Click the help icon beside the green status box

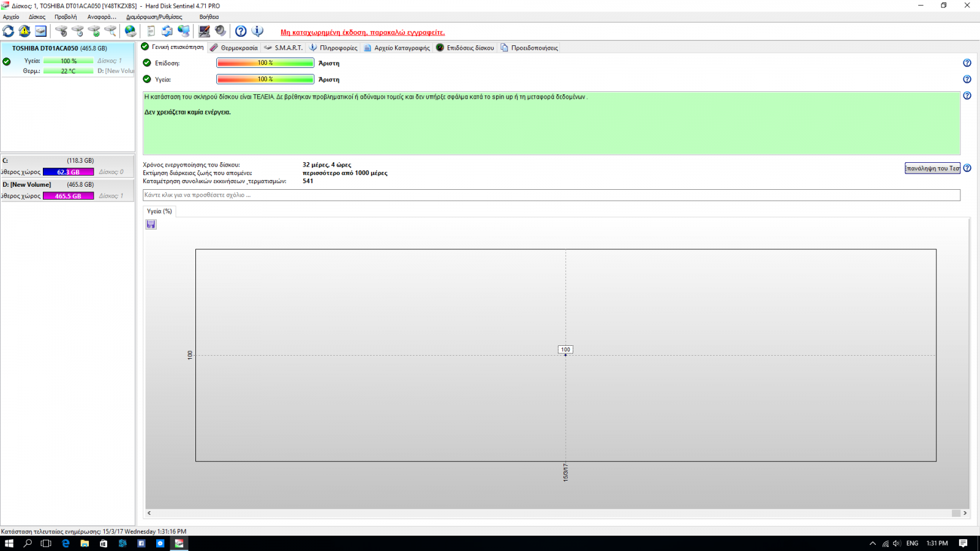click(967, 96)
